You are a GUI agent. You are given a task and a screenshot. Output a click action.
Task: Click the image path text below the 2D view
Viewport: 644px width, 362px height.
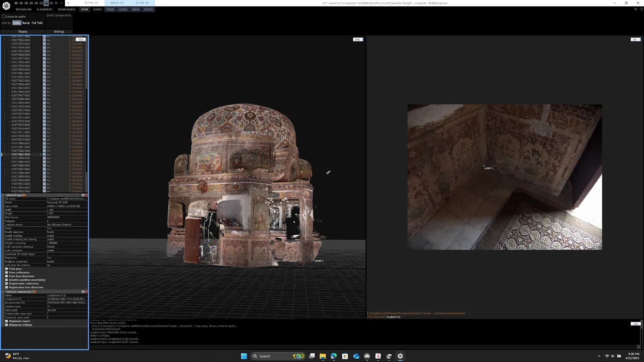tap(416, 313)
